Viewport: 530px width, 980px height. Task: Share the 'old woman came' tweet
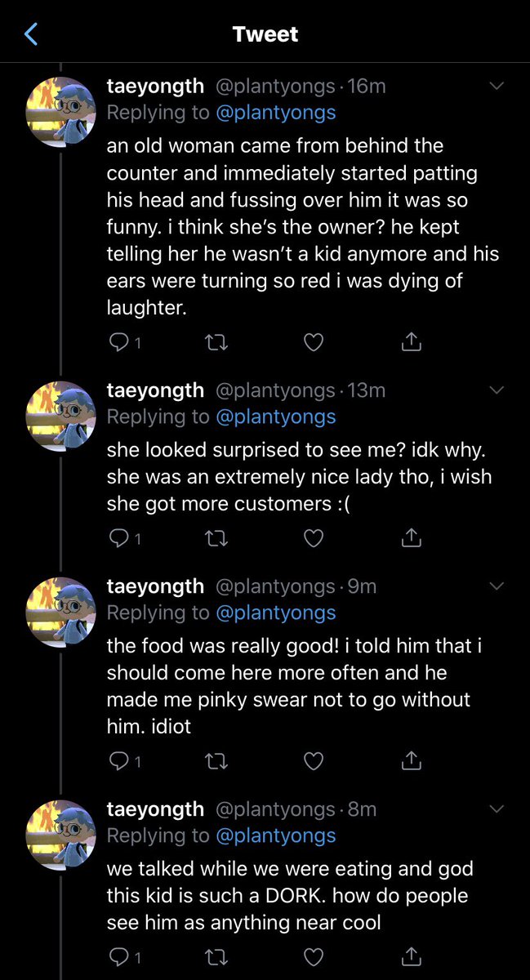(x=412, y=342)
